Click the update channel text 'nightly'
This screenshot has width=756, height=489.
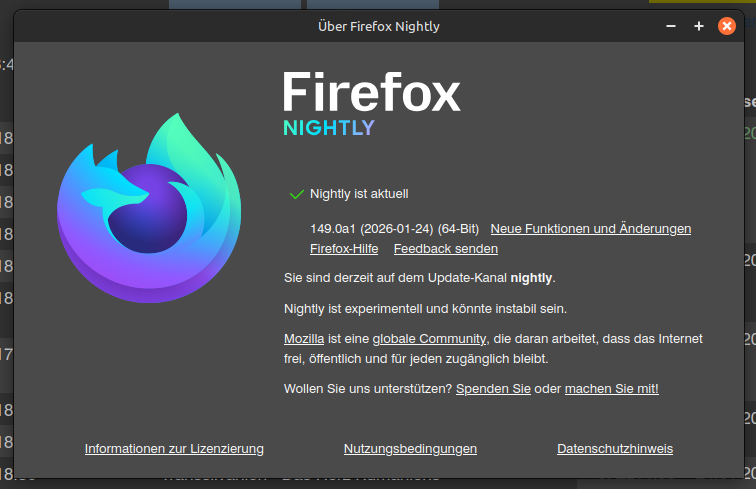531,278
